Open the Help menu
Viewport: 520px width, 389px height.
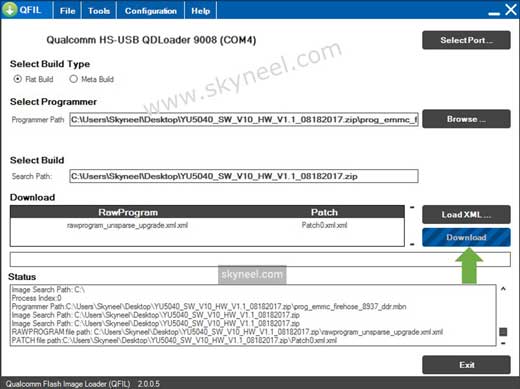pyautogui.click(x=200, y=11)
